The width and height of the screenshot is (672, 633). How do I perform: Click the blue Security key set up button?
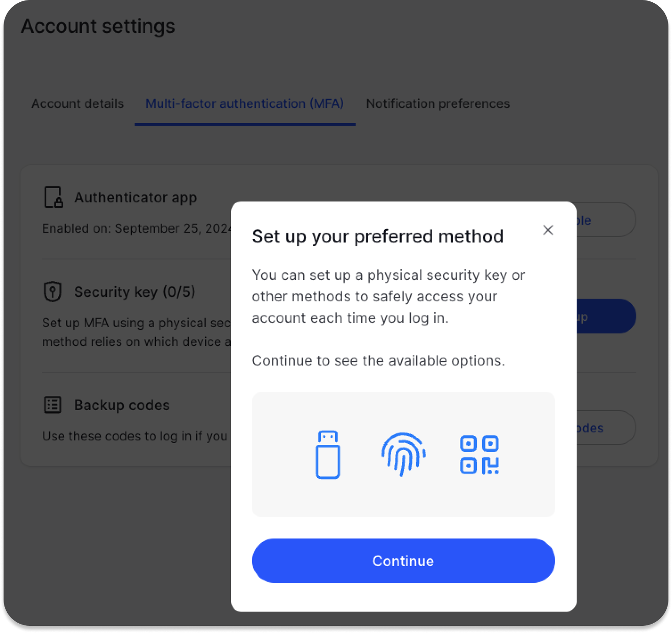point(606,316)
